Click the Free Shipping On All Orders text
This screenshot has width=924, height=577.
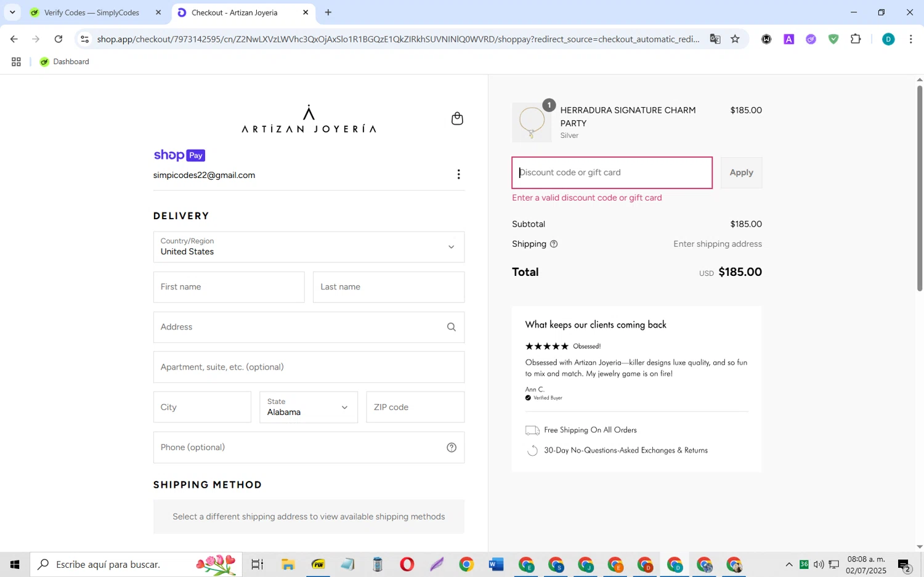tap(590, 430)
